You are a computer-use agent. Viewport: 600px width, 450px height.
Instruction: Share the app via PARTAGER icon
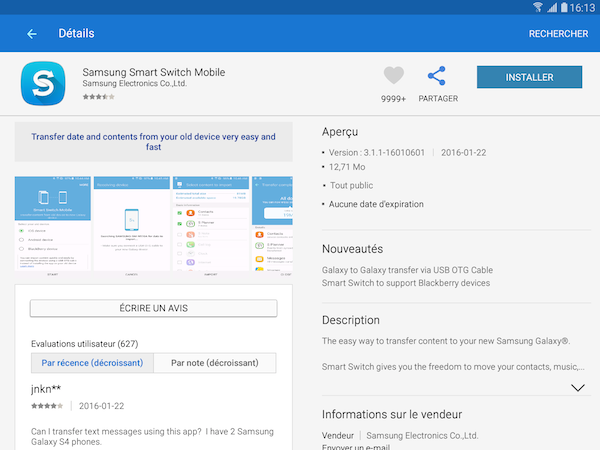(437, 76)
